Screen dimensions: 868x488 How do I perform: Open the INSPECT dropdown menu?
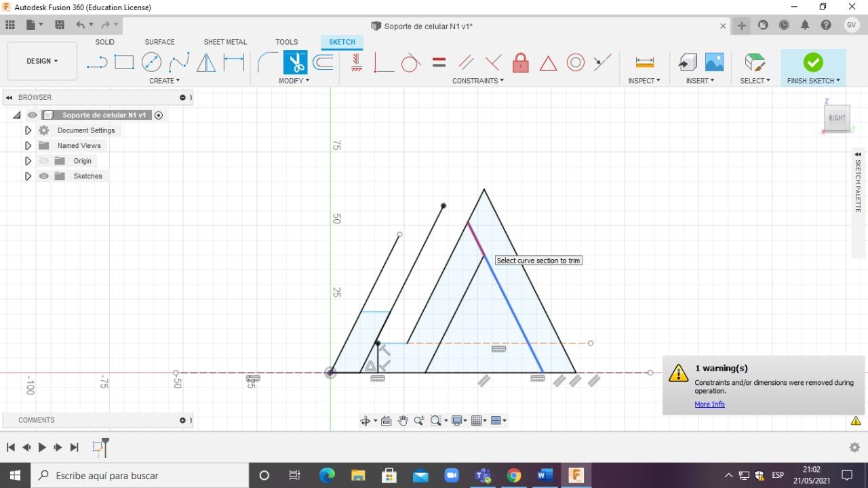click(644, 81)
